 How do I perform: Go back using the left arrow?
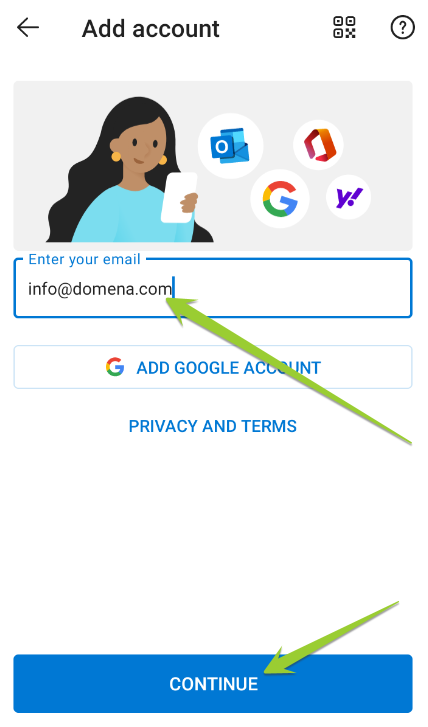pos(28,28)
